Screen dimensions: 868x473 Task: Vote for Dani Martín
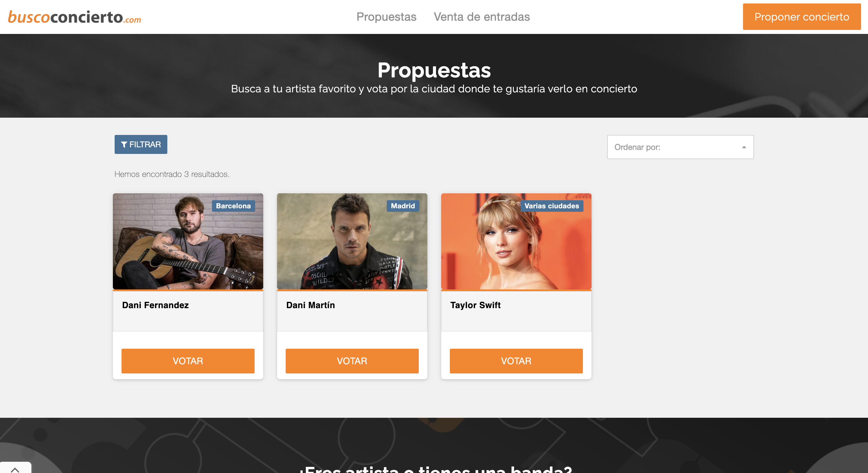pos(352,361)
